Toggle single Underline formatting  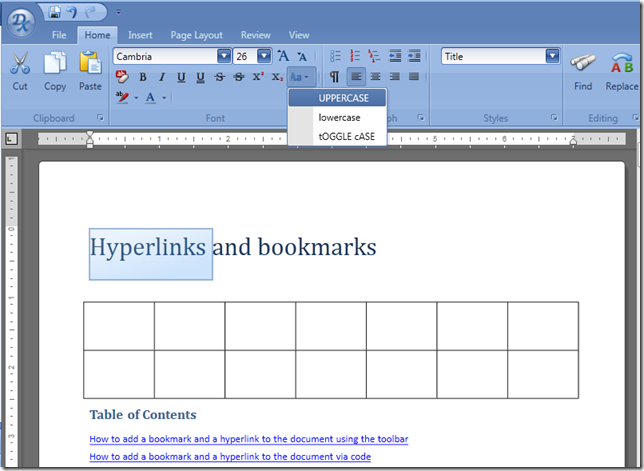coord(181,77)
